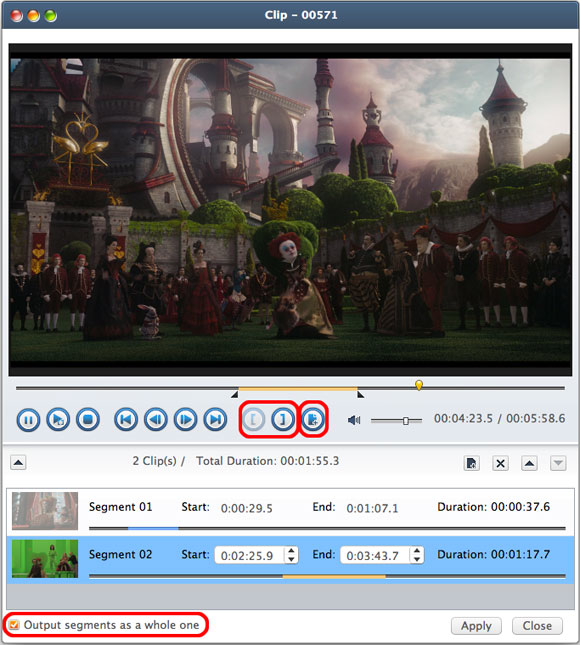This screenshot has width=580, height=645.
Task: Click the yellow minimize window button
Action: tap(33, 16)
